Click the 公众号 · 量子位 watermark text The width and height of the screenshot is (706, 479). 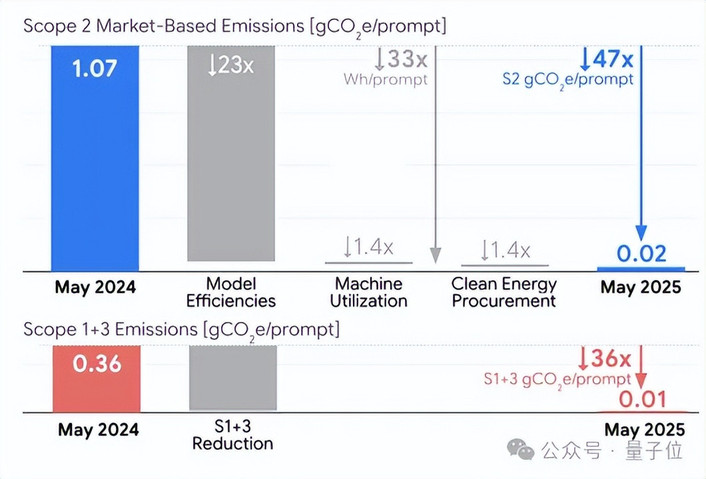[x=612, y=450]
